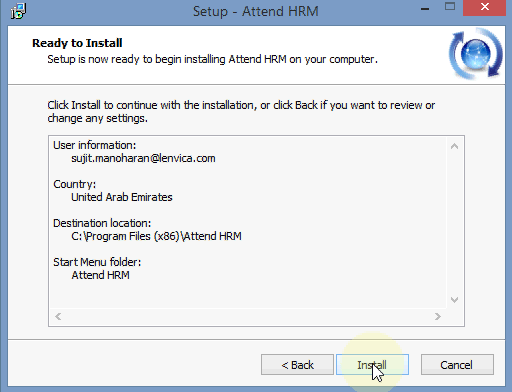
Task: Select the email sujit.manoharan@lenvica.com text
Action: pyautogui.click(x=143, y=158)
